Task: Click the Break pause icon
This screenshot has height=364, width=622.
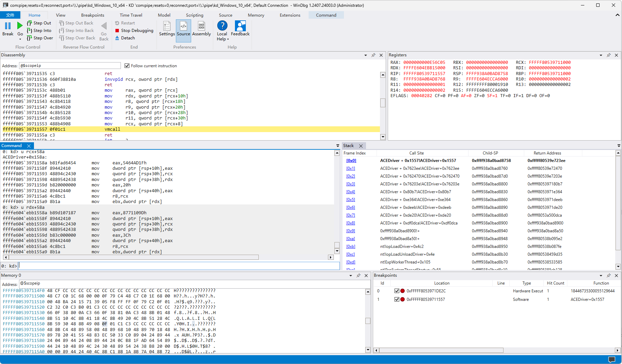Action: 8,26
